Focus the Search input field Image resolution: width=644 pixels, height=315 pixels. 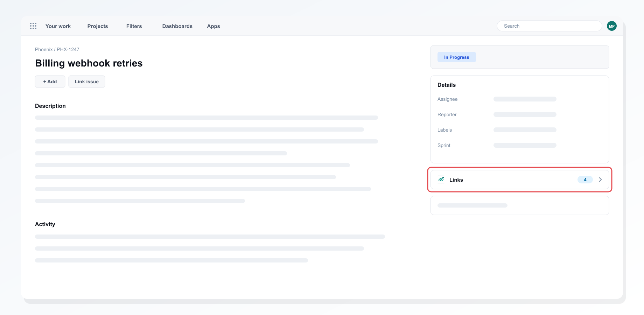(549, 26)
